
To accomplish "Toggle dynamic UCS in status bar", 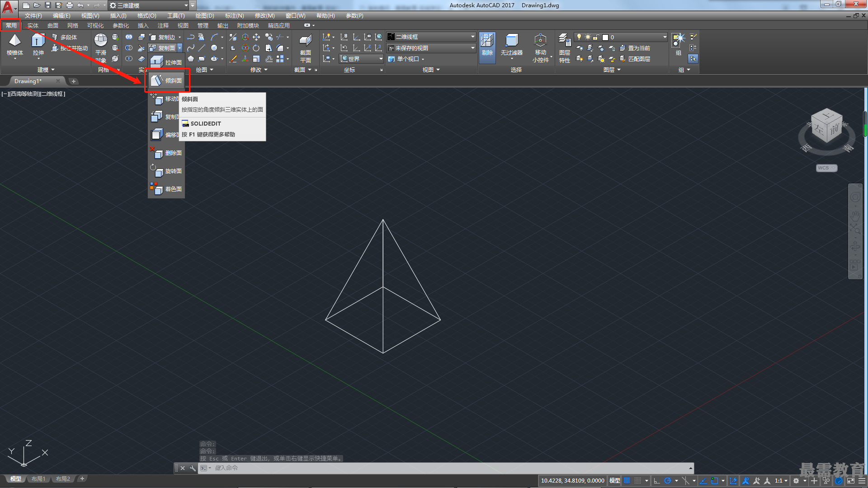I will pos(733,481).
